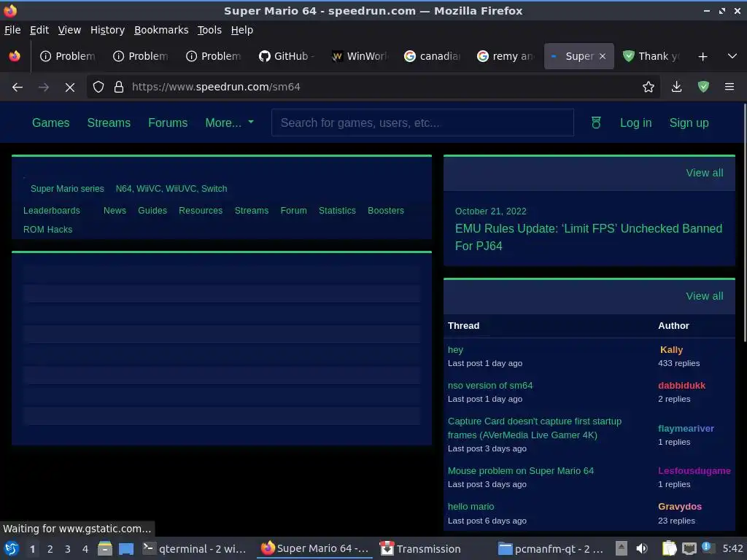Switch to the canadian Google search tab
This screenshot has height=560, width=747.
click(x=433, y=56)
